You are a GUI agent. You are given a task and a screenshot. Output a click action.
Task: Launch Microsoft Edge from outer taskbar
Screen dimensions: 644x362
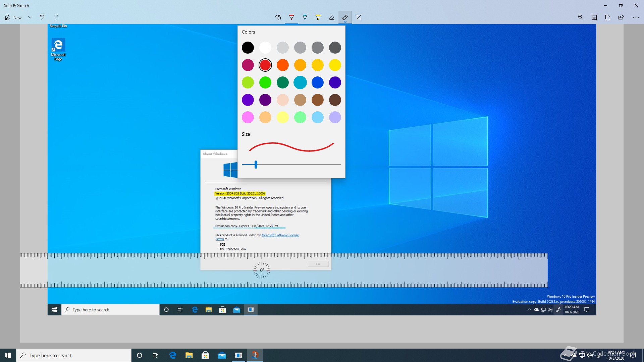coord(173,355)
